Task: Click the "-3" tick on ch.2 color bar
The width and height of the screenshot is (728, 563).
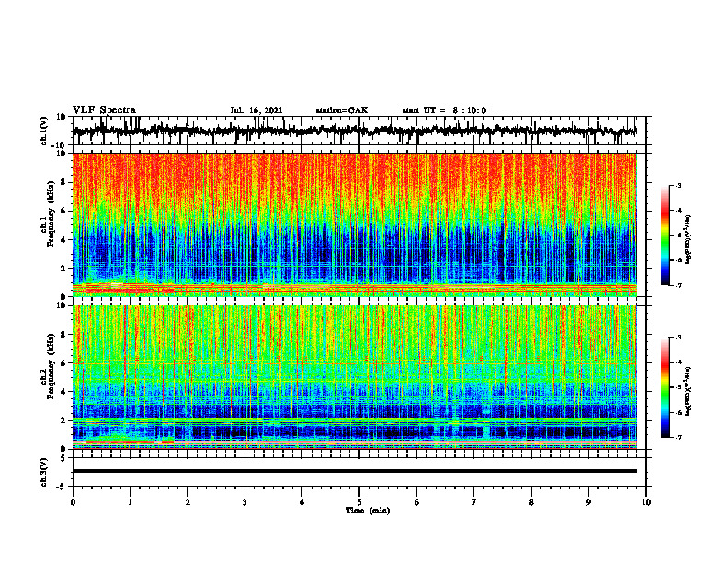Action: [678, 338]
